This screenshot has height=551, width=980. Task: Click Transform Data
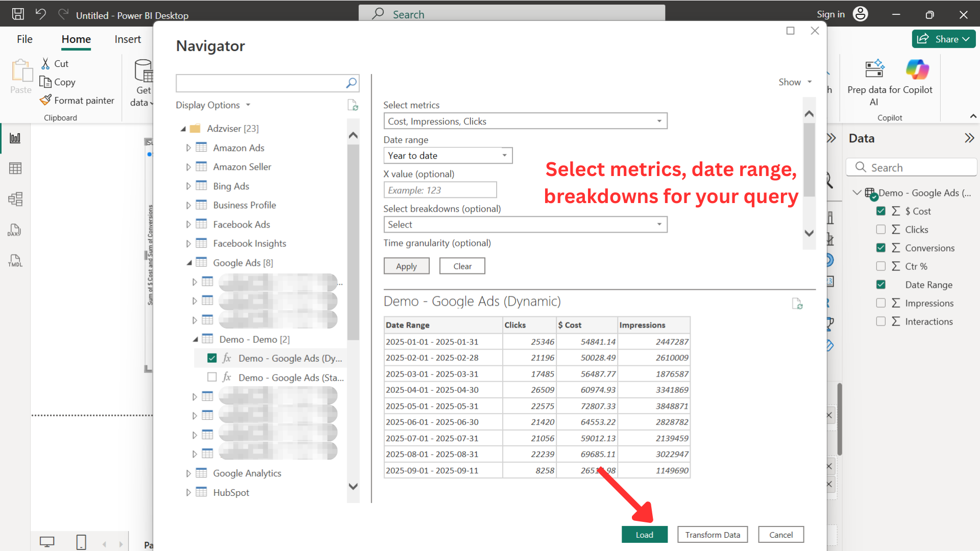pyautogui.click(x=713, y=534)
